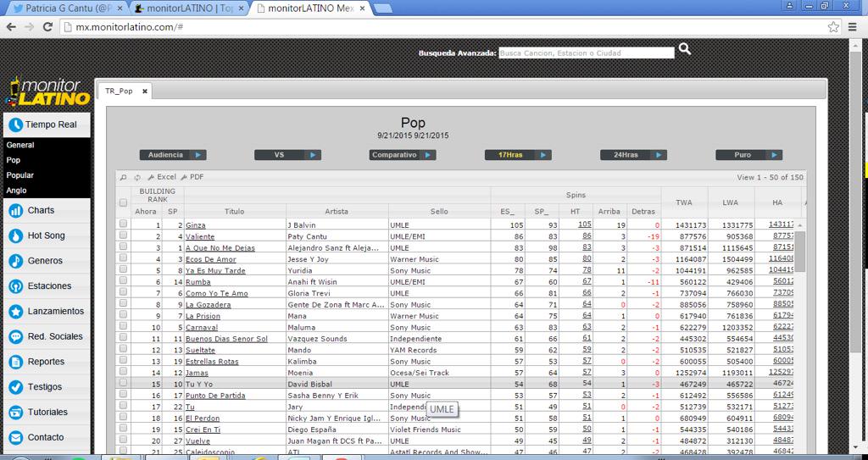Click monitorLATINO logo

pos(47,92)
